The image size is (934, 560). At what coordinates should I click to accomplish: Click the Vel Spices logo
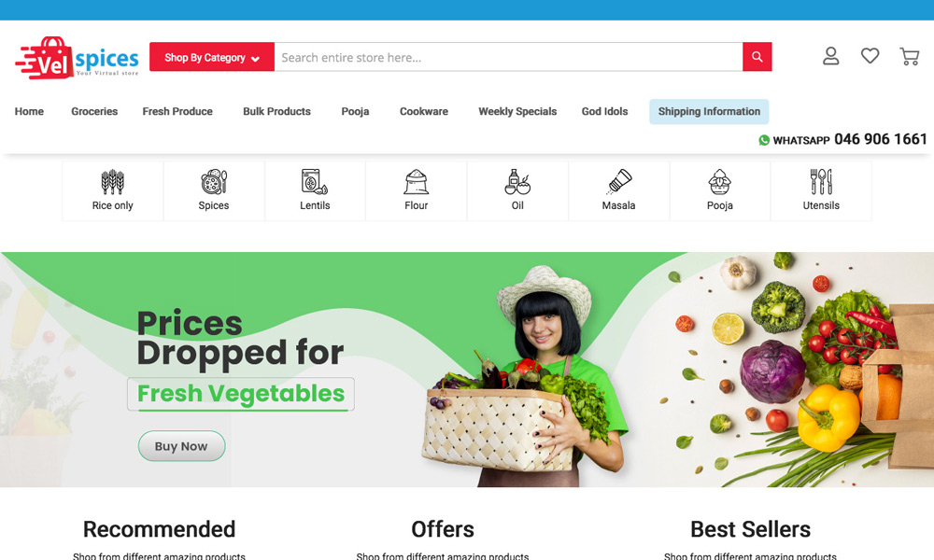coord(77,58)
